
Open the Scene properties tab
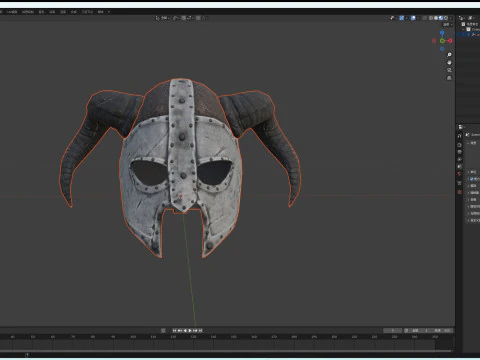click(x=460, y=166)
